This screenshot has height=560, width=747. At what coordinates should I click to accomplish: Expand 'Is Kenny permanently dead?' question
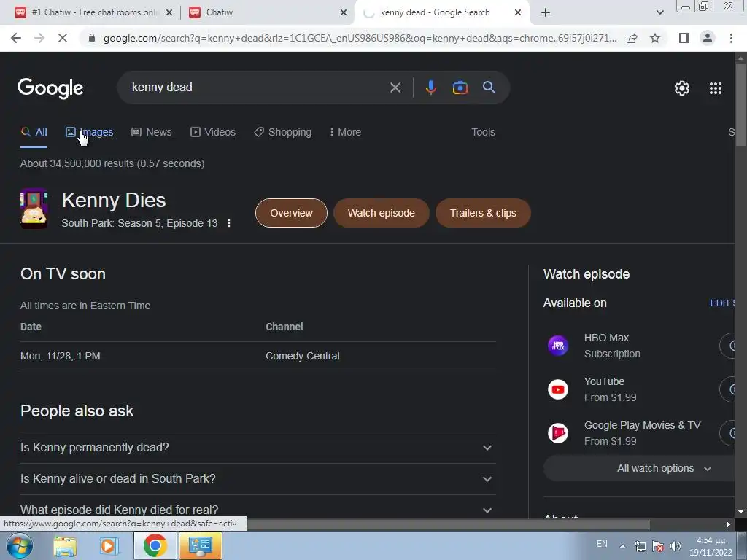point(258,448)
